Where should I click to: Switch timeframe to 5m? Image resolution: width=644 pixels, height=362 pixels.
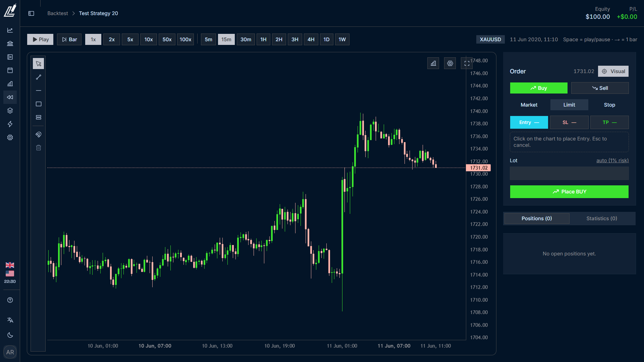click(x=209, y=40)
